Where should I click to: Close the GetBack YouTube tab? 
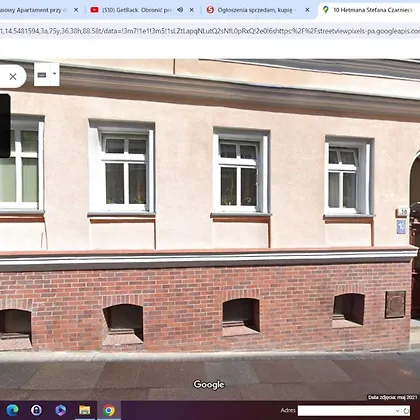(192, 10)
